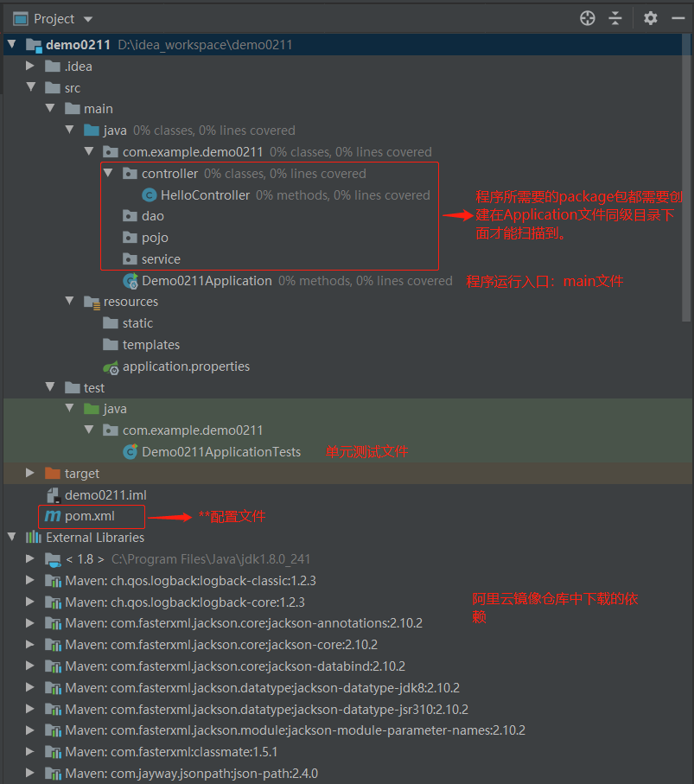The height and width of the screenshot is (784, 694).
Task: Click the leaf icon on application.properties
Action: (111, 366)
